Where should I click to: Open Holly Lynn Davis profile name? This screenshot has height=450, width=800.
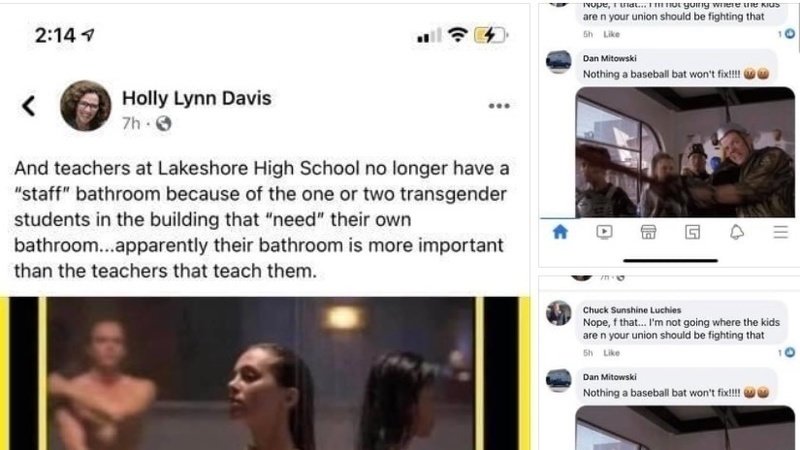point(196,98)
